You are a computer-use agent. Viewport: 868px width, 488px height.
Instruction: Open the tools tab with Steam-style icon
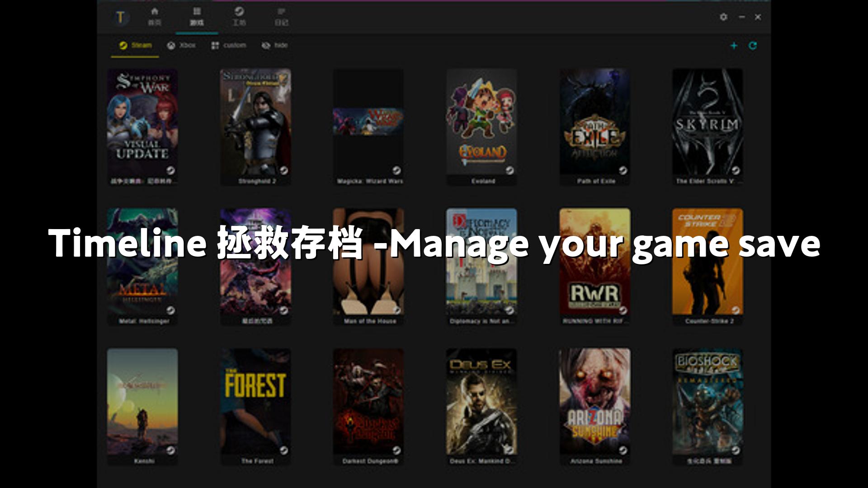coord(239,17)
